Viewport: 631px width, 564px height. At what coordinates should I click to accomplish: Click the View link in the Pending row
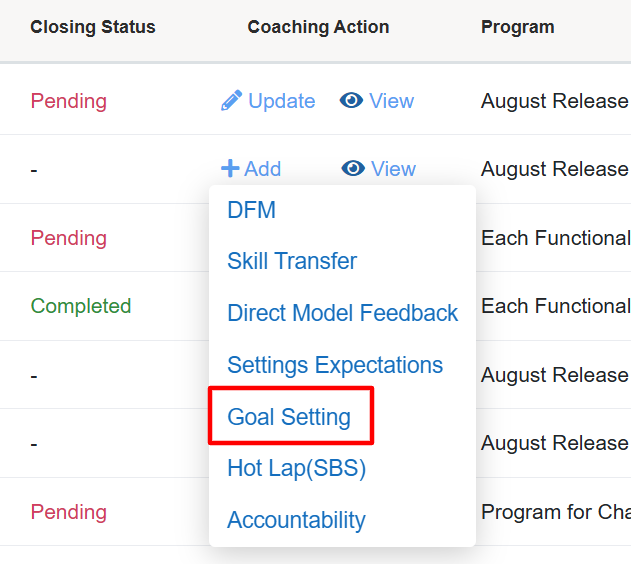391,101
